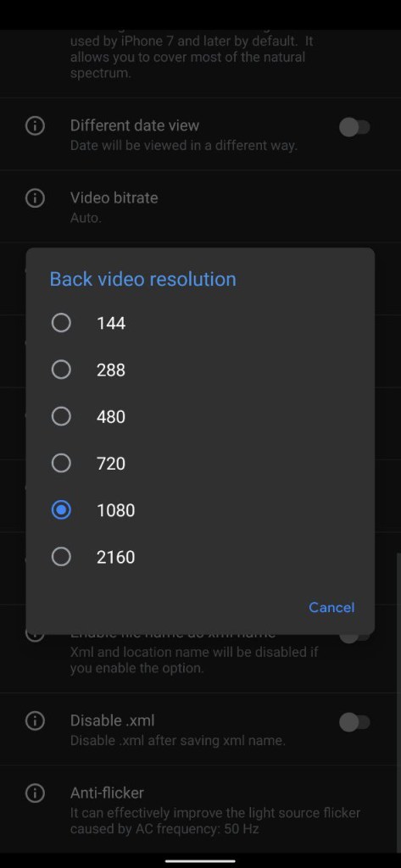Viewport: 401px width, 868px height.
Task: Toggle the Disable .xml switch
Action: pos(354,722)
